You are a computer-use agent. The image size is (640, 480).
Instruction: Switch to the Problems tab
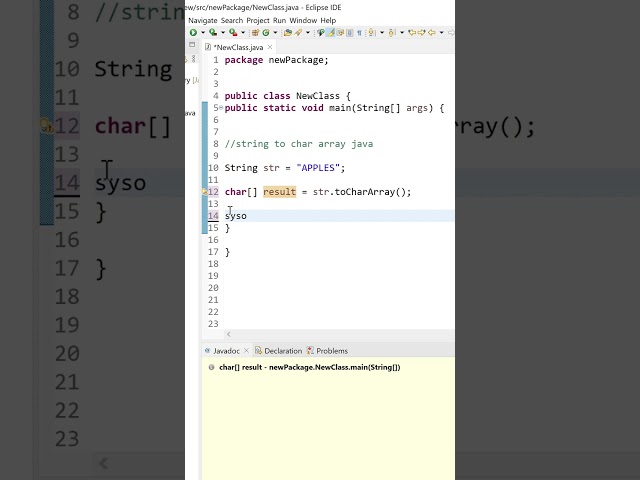328,351
